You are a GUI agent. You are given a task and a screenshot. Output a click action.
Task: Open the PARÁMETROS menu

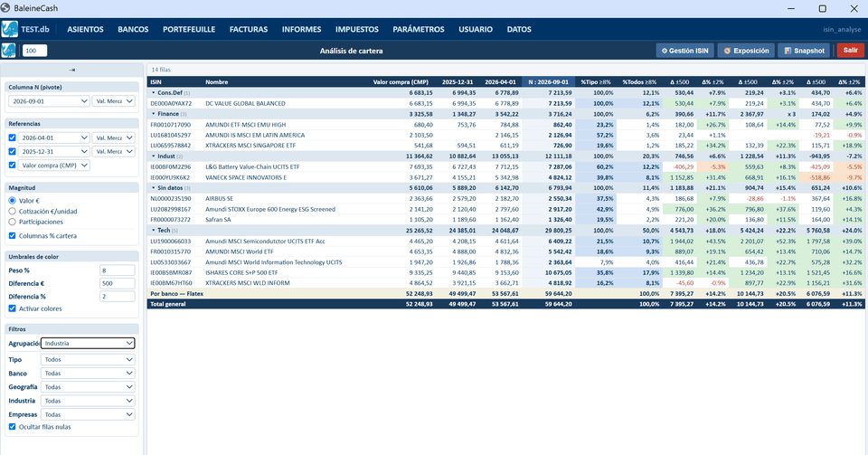click(x=419, y=29)
